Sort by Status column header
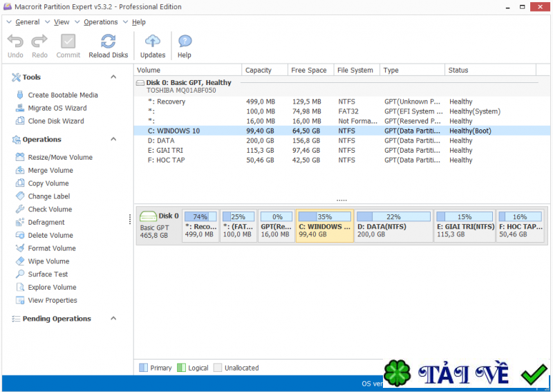This screenshot has height=392, width=553. tap(491, 70)
